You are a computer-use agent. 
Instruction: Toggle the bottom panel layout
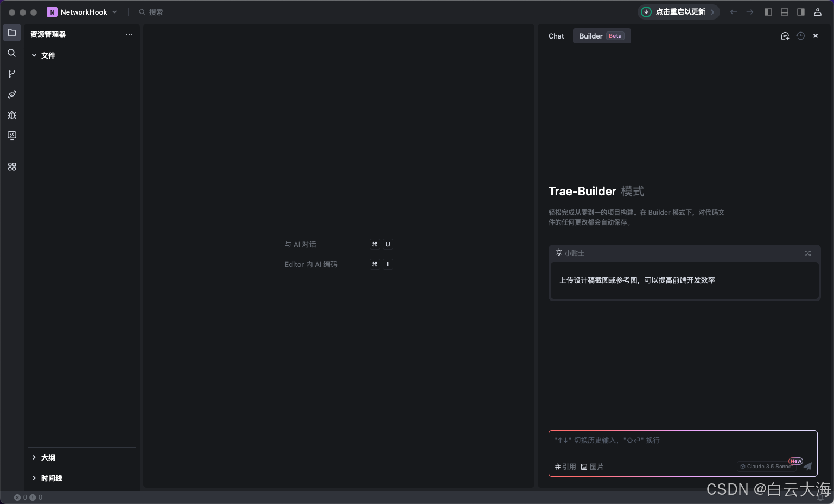785,12
